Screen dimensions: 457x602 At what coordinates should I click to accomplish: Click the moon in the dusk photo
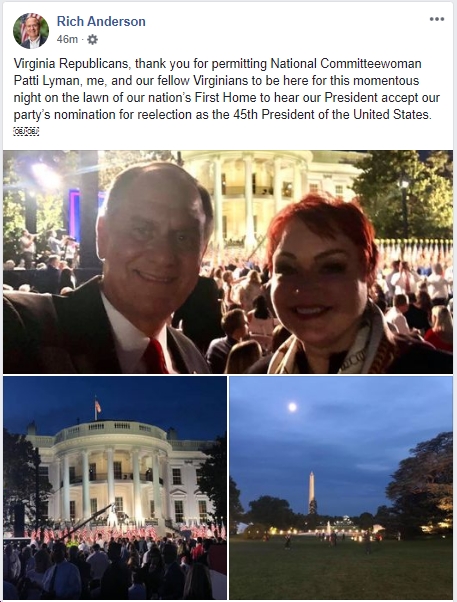(292, 407)
